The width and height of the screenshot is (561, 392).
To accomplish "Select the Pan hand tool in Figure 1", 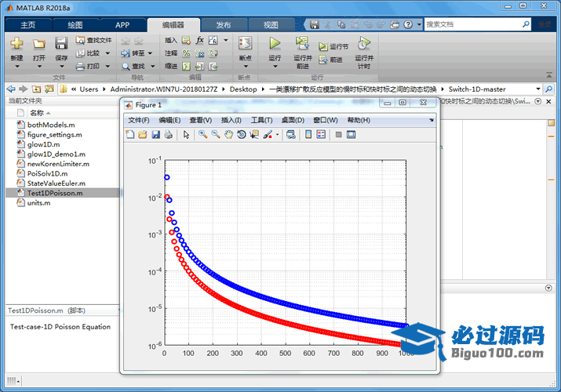I will (x=228, y=135).
